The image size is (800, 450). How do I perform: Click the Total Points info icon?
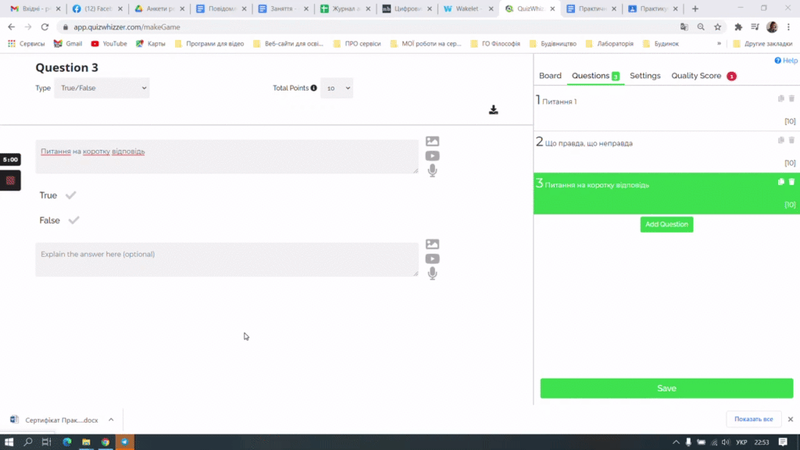[x=313, y=88]
